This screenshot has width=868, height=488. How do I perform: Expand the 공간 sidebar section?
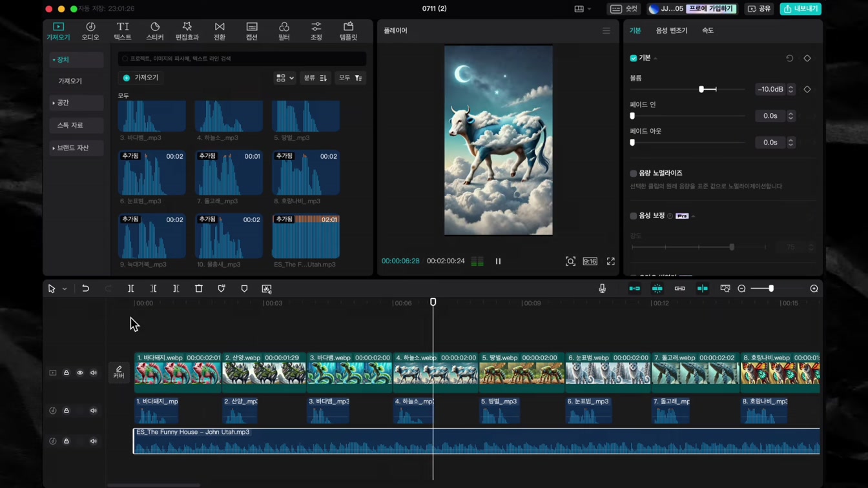tap(76, 103)
